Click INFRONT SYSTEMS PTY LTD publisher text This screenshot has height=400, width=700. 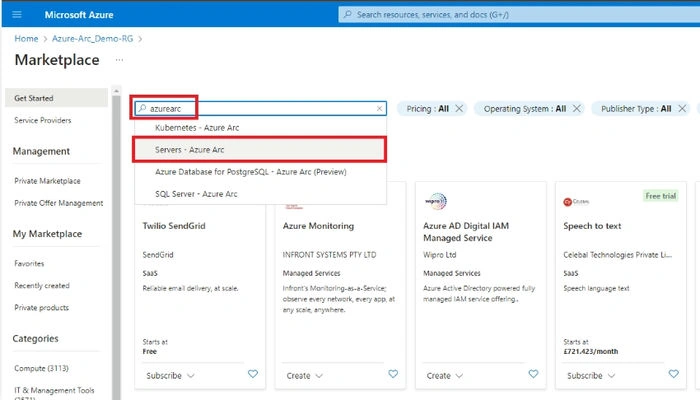pyautogui.click(x=329, y=255)
